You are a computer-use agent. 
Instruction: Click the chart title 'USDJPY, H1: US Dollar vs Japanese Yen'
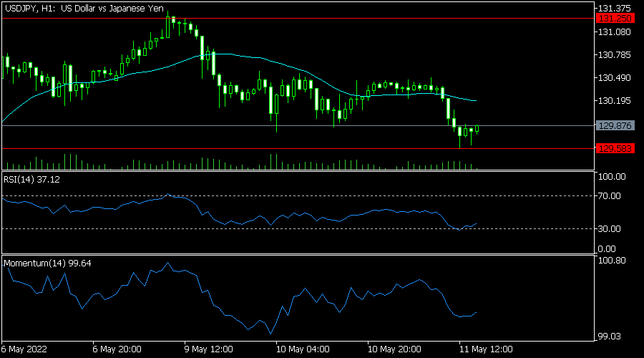click(84, 8)
